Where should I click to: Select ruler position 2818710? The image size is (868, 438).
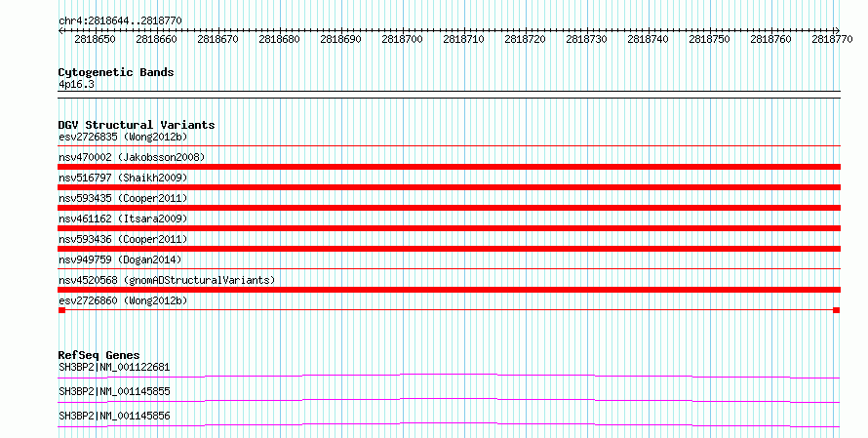tap(463, 39)
